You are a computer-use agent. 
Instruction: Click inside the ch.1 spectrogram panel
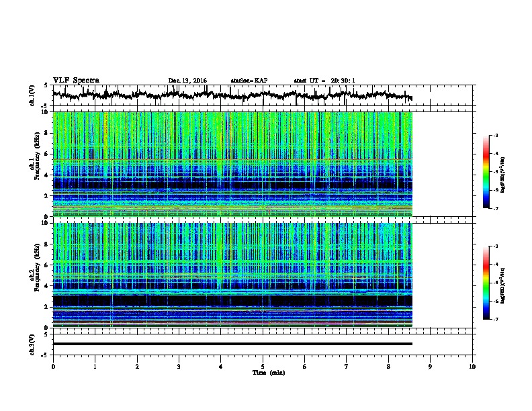263,164
